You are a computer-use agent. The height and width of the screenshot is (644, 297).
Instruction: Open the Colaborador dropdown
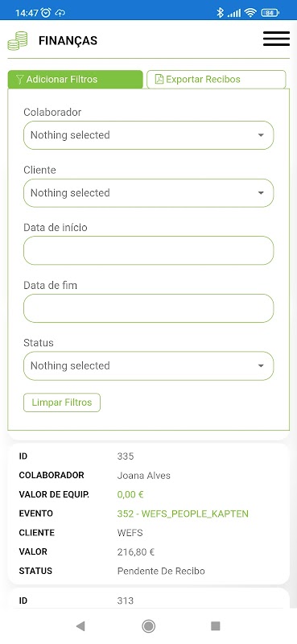pos(148,135)
